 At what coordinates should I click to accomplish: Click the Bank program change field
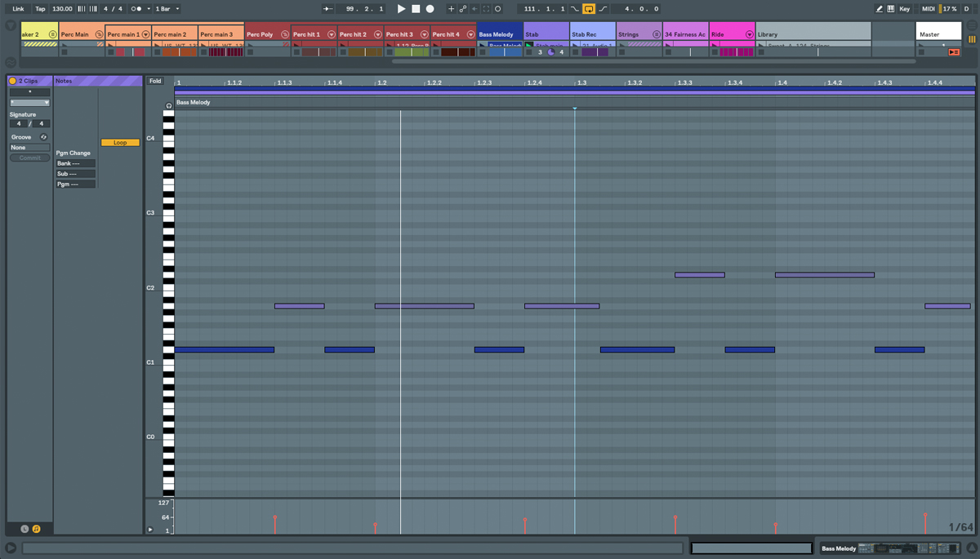pos(76,163)
